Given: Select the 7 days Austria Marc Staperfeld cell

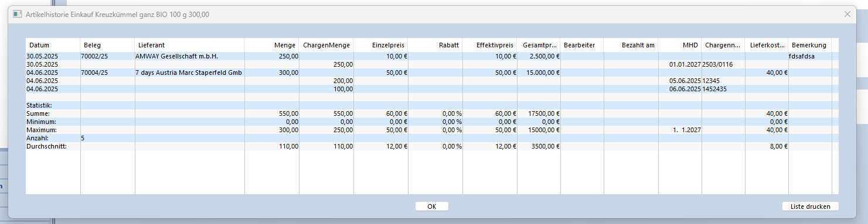Looking at the screenshot, I should tap(190, 73).
